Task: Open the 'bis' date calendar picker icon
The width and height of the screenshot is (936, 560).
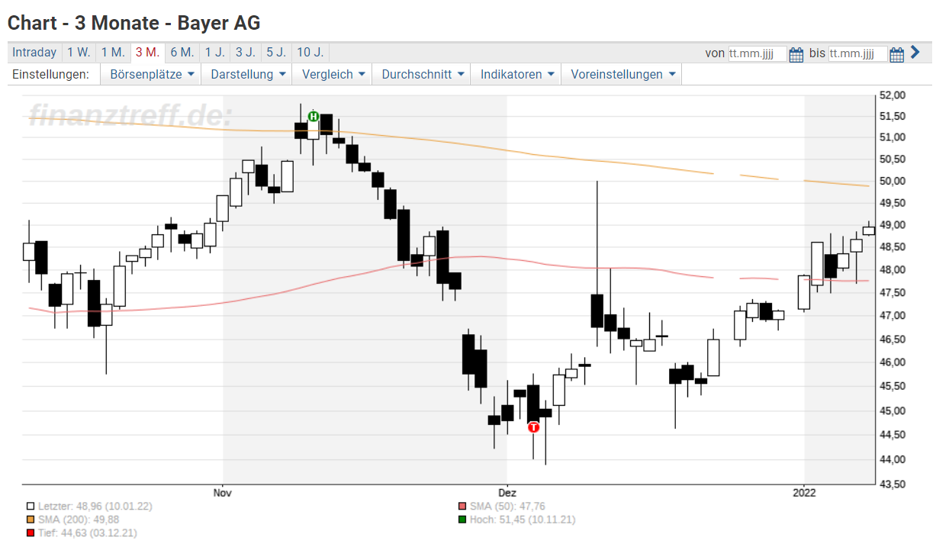Action: (x=897, y=54)
